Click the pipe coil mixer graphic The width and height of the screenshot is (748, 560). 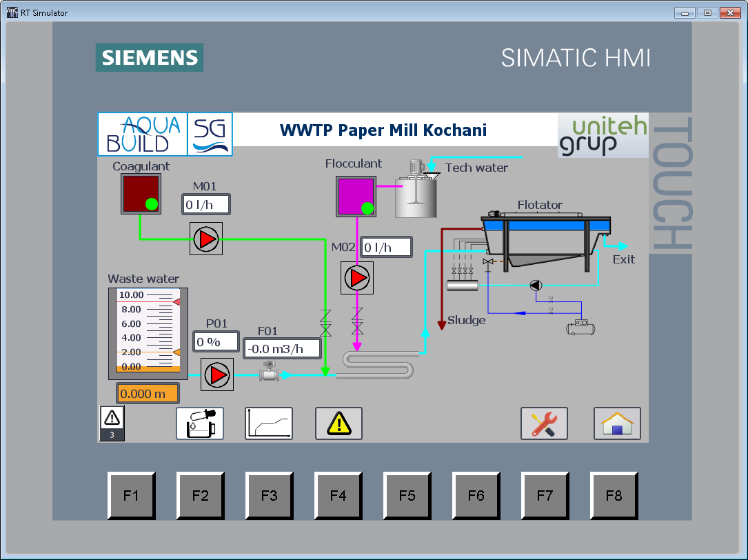(x=378, y=366)
